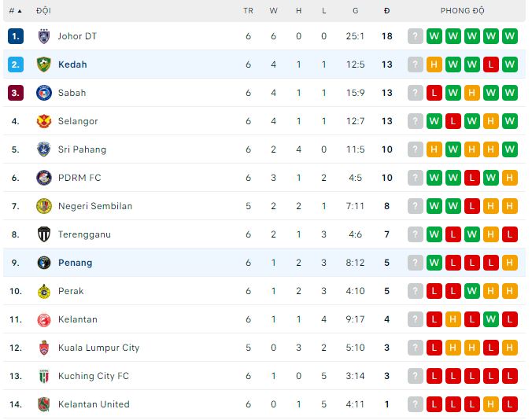Image resolution: width=532 pixels, height=420 pixels.
Task: Click Johor DT's upcoming match question mark
Action: [416, 36]
